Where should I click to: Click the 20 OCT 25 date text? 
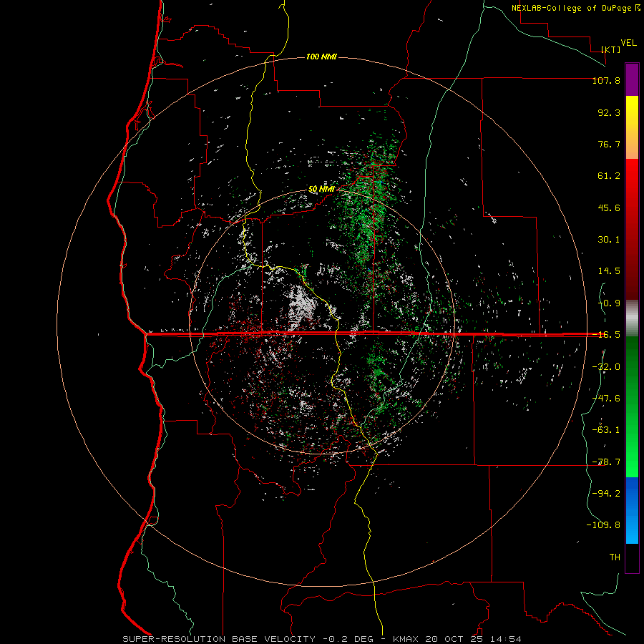pos(454,639)
